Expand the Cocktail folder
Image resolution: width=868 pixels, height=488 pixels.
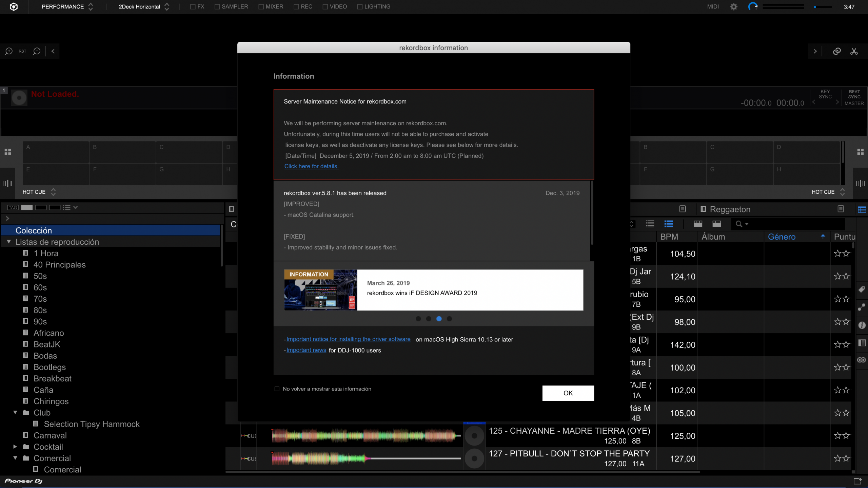click(15, 447)
